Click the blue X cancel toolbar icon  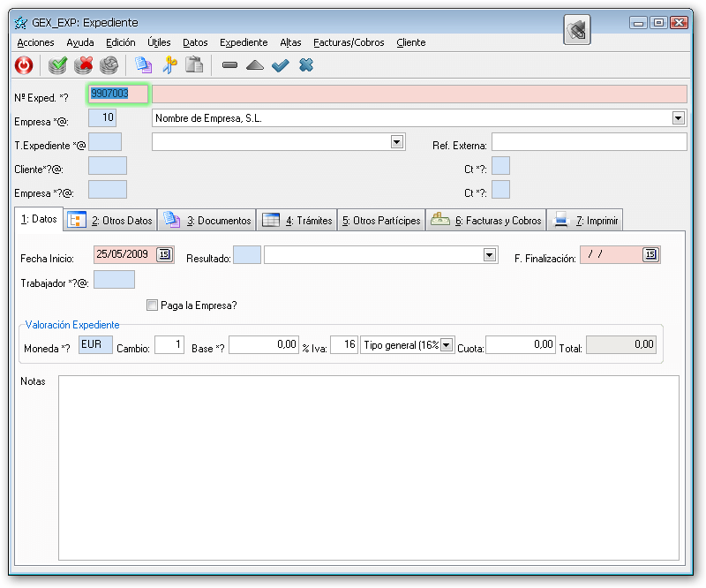click(306, 64)
